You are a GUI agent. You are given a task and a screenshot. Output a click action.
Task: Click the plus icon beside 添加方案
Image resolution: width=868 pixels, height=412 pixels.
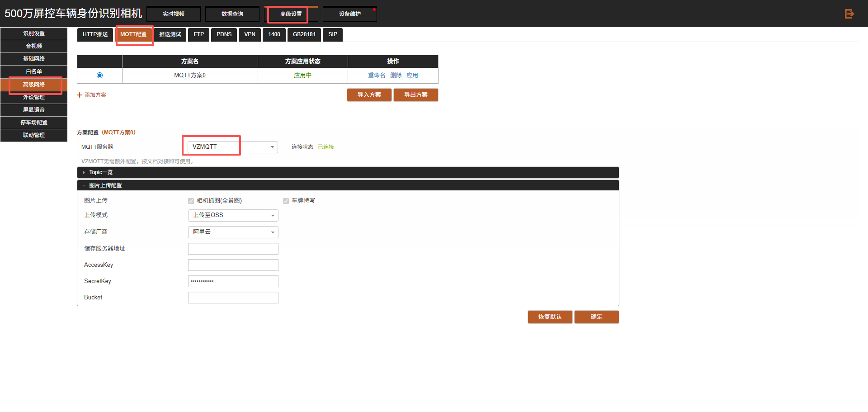tap(80, 95)
